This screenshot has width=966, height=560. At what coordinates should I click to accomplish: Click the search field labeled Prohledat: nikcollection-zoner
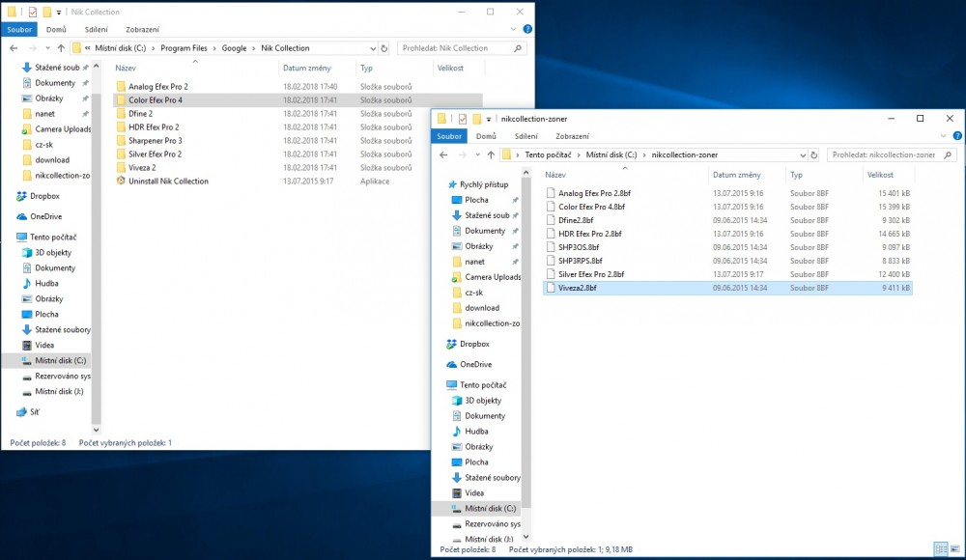point(884,154)
